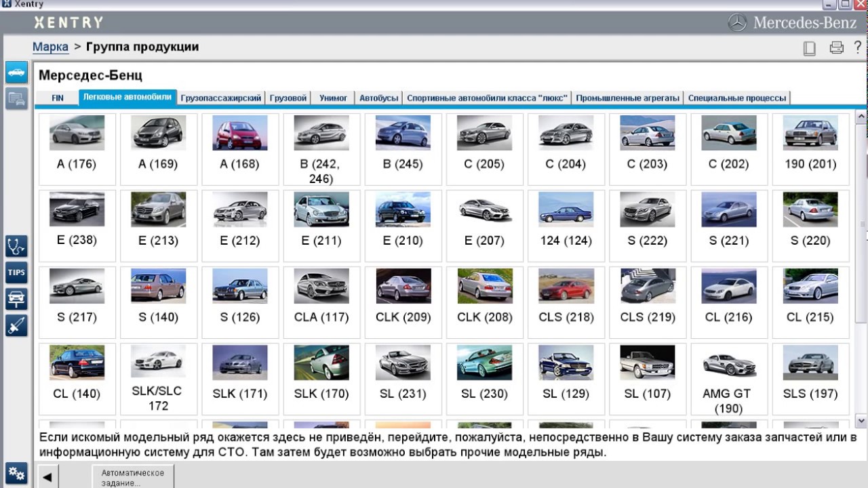The height and width of the screenshot is (488, 868).
Task: Open the TIPS sidebar icon
Action: (x=16, y=272)
